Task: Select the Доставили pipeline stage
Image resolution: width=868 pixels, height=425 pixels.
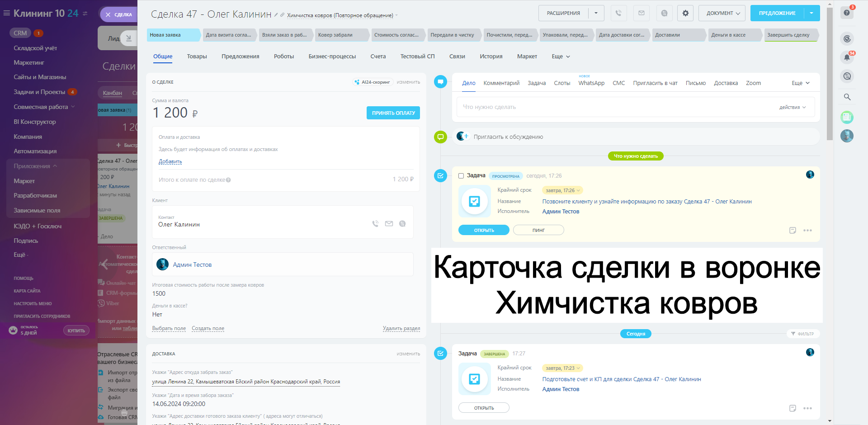Action: tap(667, 35)
